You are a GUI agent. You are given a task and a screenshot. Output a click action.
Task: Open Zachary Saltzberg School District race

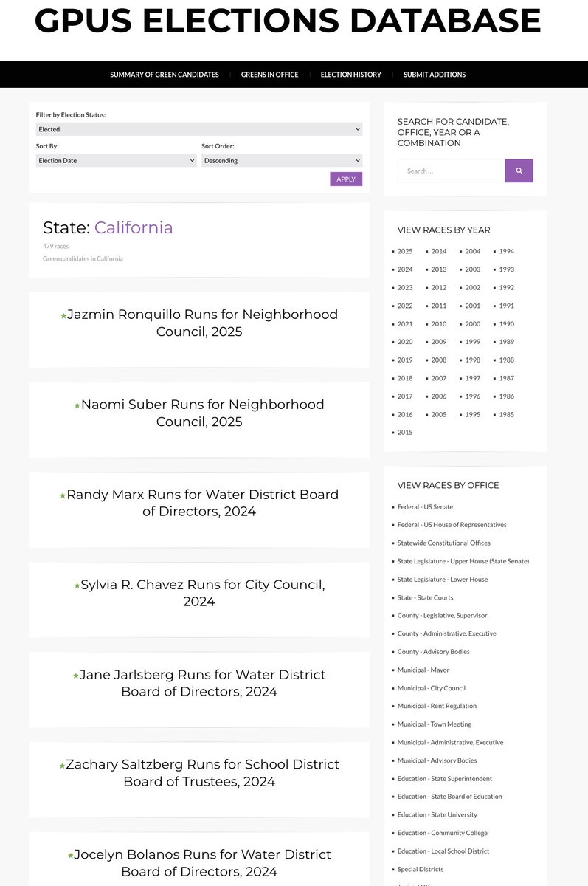tap(199, 773)
